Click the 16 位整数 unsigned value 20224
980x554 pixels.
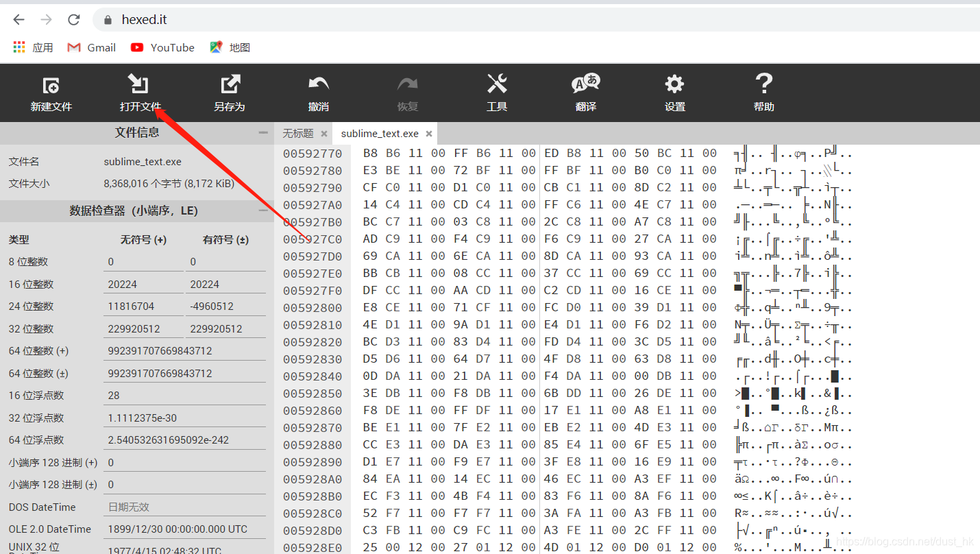tap(143, 285)
